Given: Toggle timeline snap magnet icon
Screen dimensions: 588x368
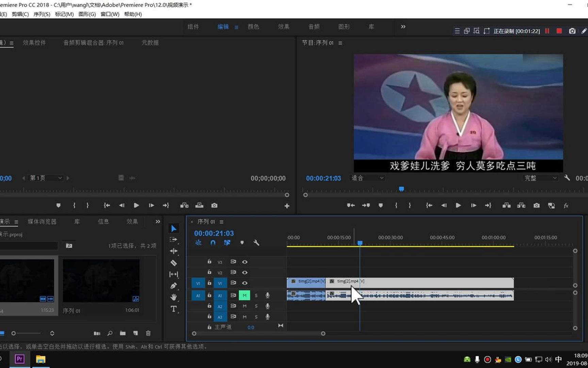Looking at the screenshot, I should click(213, 243).
